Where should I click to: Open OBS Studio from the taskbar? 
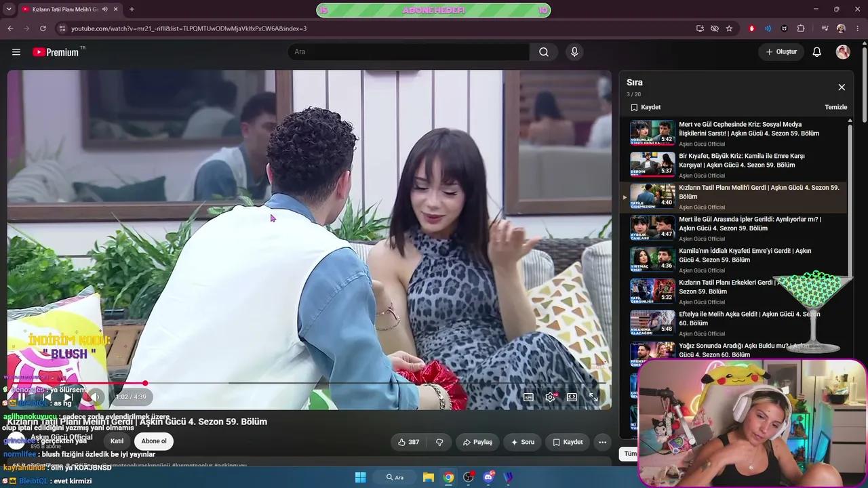click(469, 477)
